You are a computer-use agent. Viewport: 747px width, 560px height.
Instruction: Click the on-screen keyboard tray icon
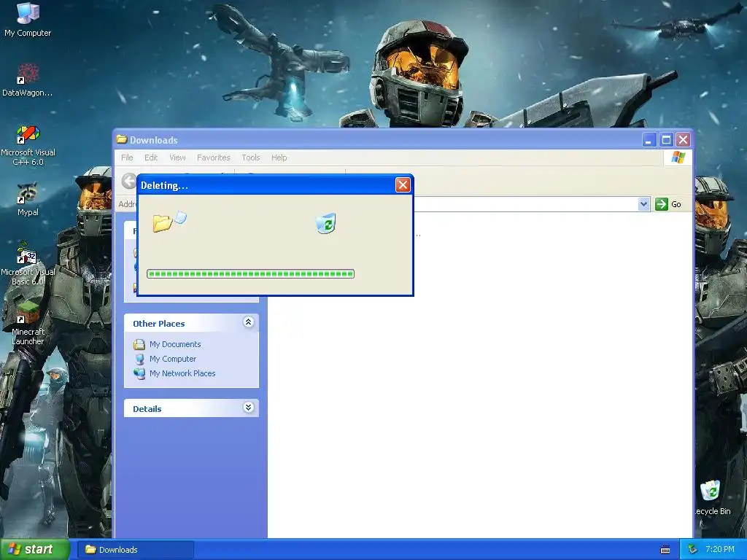click(x=665, y=550)
